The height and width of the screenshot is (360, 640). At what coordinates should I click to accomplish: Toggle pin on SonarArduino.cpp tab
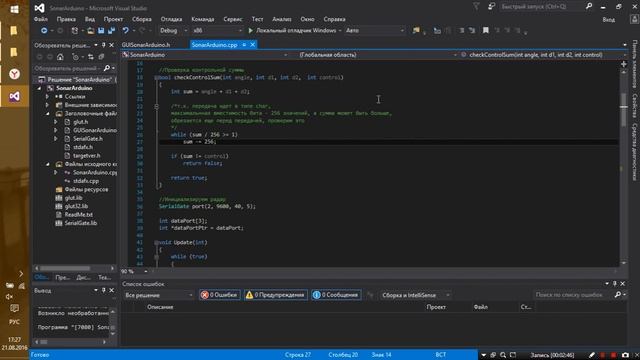tap(244, 45)
